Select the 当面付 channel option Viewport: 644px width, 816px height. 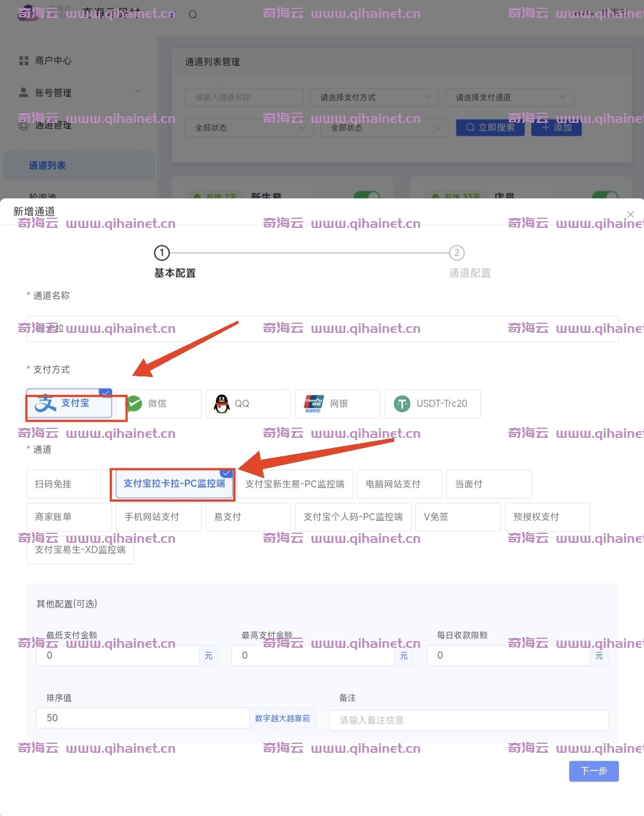489,484
